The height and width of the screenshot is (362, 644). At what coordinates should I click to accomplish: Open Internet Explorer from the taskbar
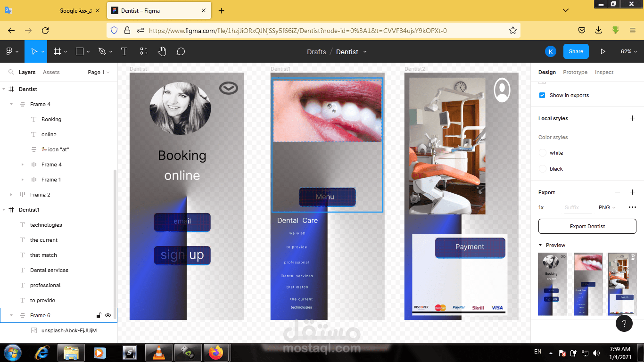(43, 352)
